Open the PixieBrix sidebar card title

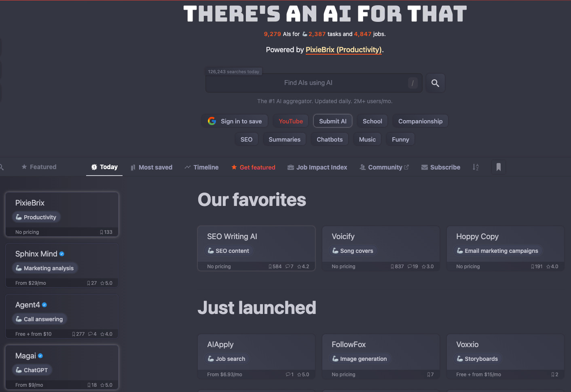point(30,203)
